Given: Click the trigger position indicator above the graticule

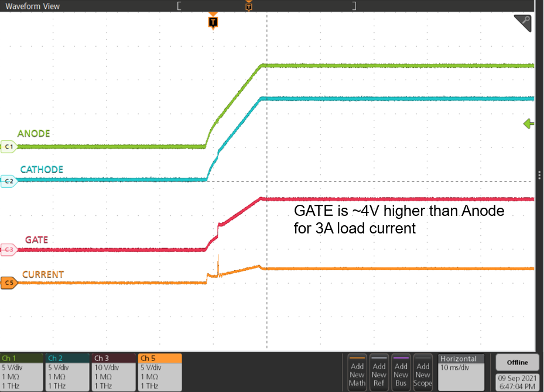Looking at the screenshot, I should 249,6.
